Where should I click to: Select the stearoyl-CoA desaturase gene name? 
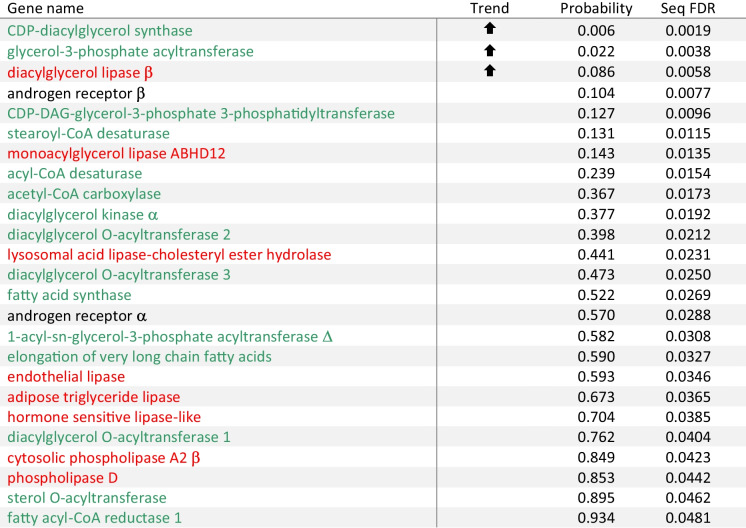click(88, 133)
